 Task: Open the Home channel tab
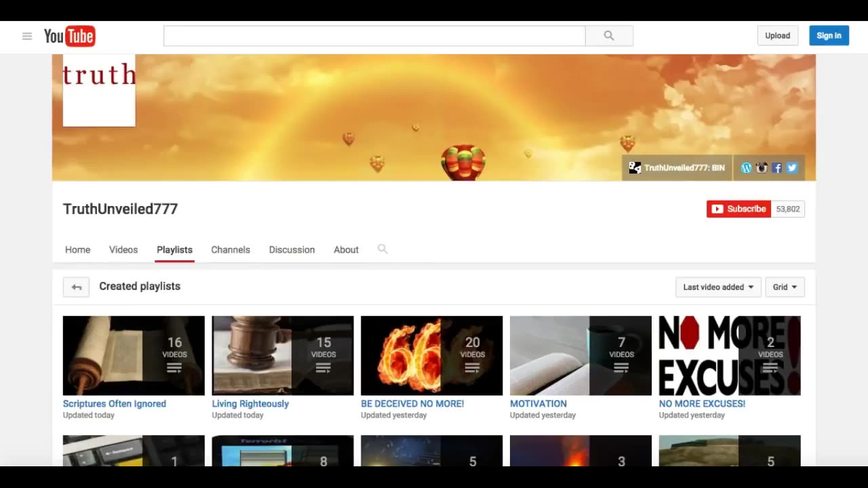coord(77,249)
